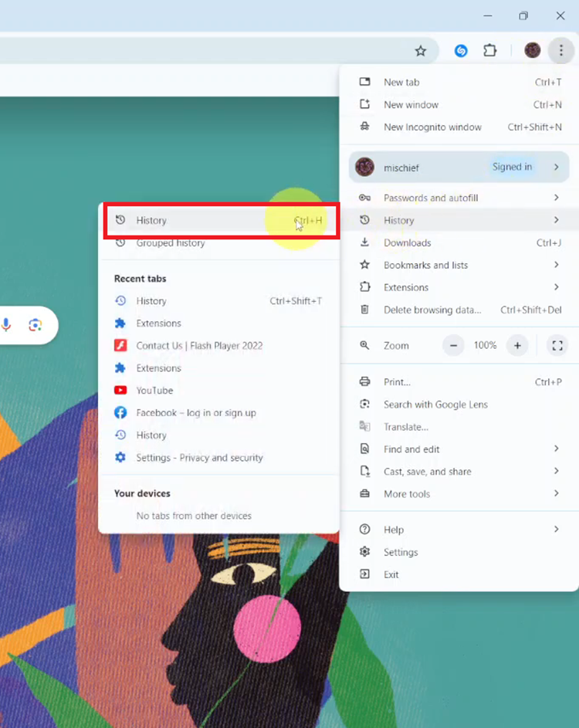Screen dimensions: 579x728
Task: Open the mischief profile submenu
Action: [459, 168]
